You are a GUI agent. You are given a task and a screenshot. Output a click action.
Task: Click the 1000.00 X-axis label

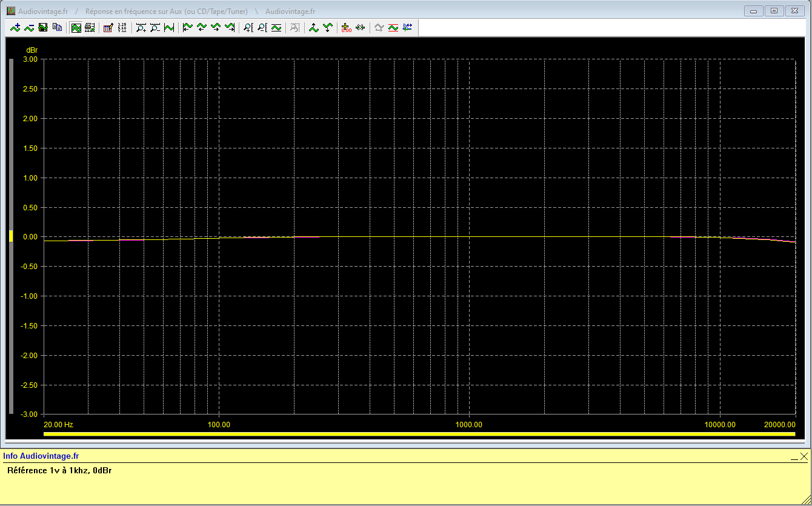(x=469, y=425)
